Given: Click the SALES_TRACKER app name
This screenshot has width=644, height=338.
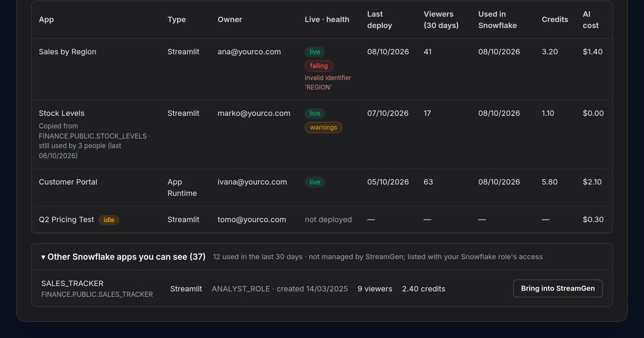Looking at the screenshot, I should coord(72,284).
